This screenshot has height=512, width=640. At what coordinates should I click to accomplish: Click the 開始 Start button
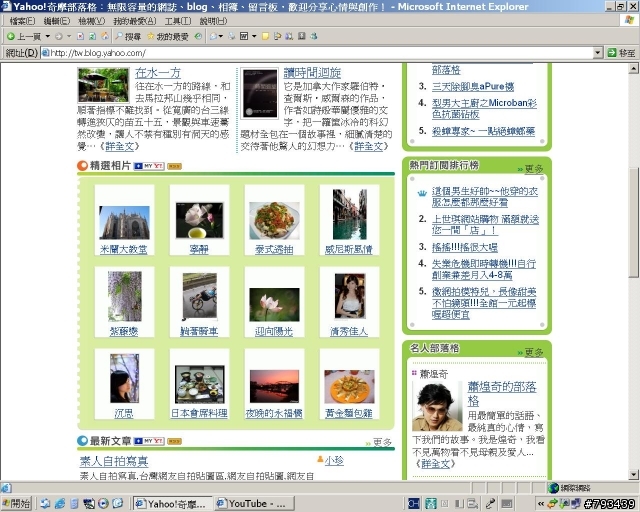coord(16,503)
